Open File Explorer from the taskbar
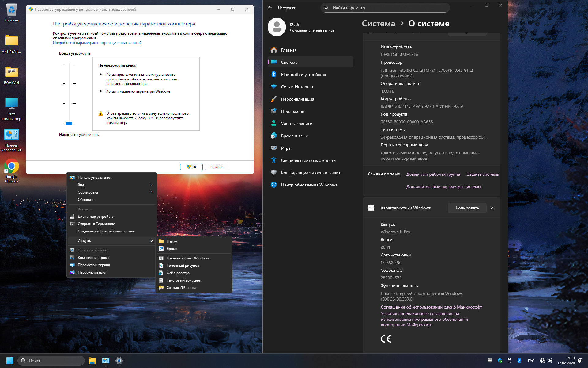Screen dimensions: 588x368 point(92,361)
